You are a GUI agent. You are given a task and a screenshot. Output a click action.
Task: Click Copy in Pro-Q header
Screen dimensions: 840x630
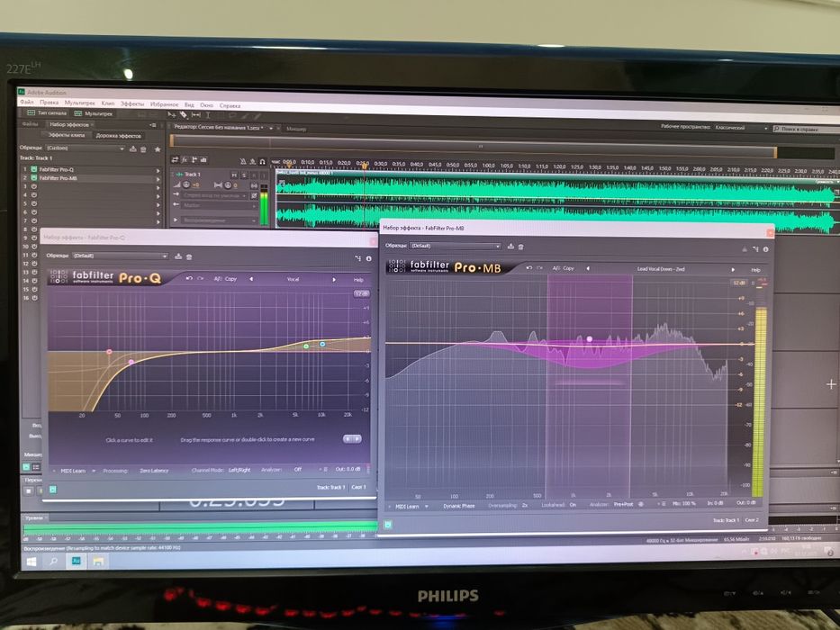click(x=230, y=279)
